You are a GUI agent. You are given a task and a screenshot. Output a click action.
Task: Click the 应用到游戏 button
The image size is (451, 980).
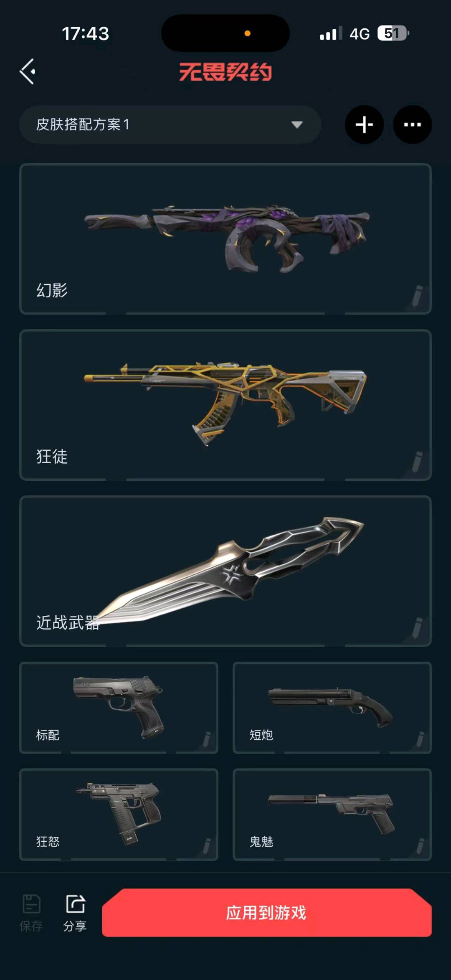point(267,912)
